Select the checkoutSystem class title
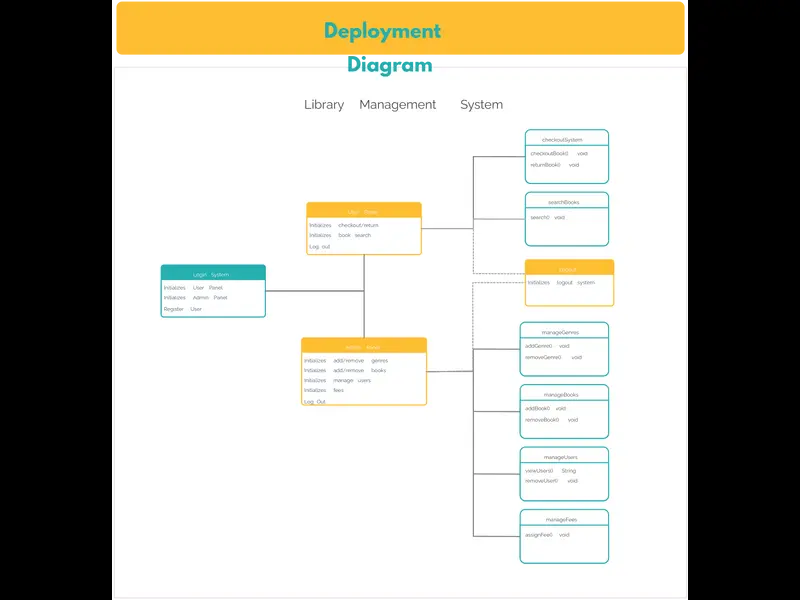Image resolution: width=800 pixels, height=600 pixels. tap(562, 140)
